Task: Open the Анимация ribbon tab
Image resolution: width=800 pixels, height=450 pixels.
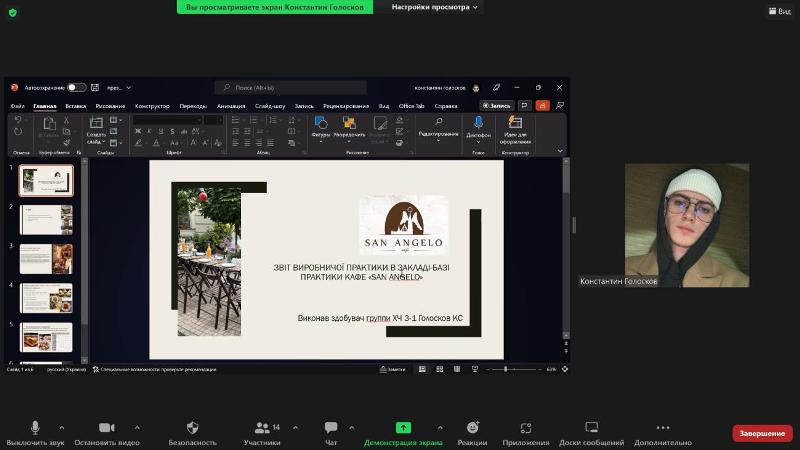Action: click(x=231, y=106)
